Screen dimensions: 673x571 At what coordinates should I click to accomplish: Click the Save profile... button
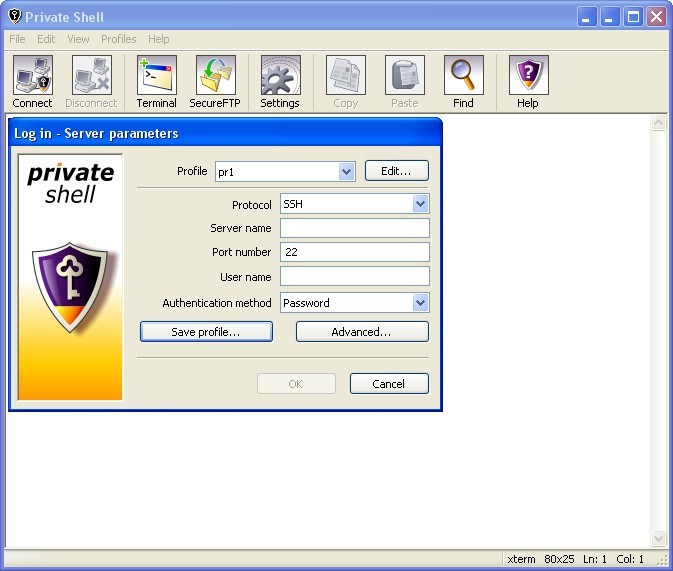(206, 332)
